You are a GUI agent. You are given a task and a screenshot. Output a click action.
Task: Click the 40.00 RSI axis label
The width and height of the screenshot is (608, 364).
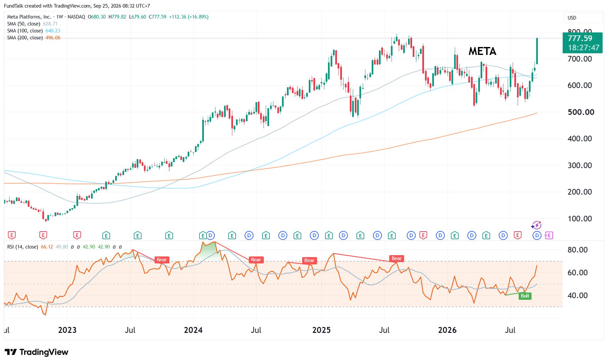pyautogui.click(x=578, y=296)
